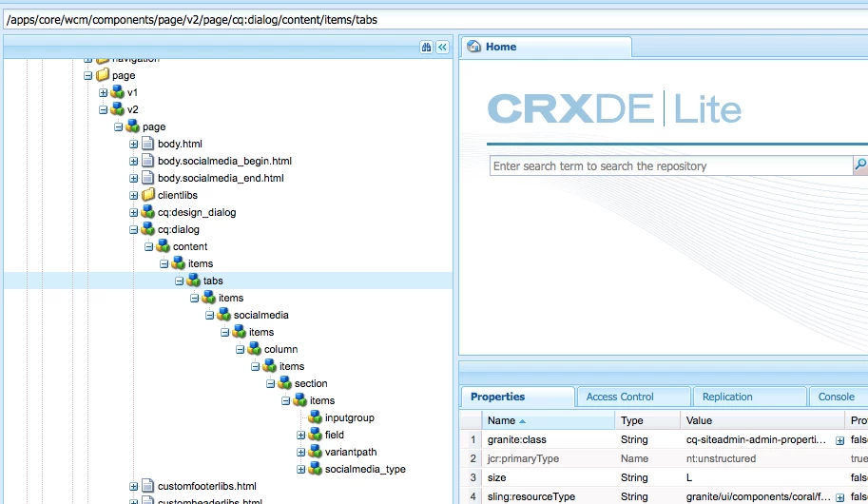
Task: Click the nt:unstructured value cell
Action: [x=762, y=458]
